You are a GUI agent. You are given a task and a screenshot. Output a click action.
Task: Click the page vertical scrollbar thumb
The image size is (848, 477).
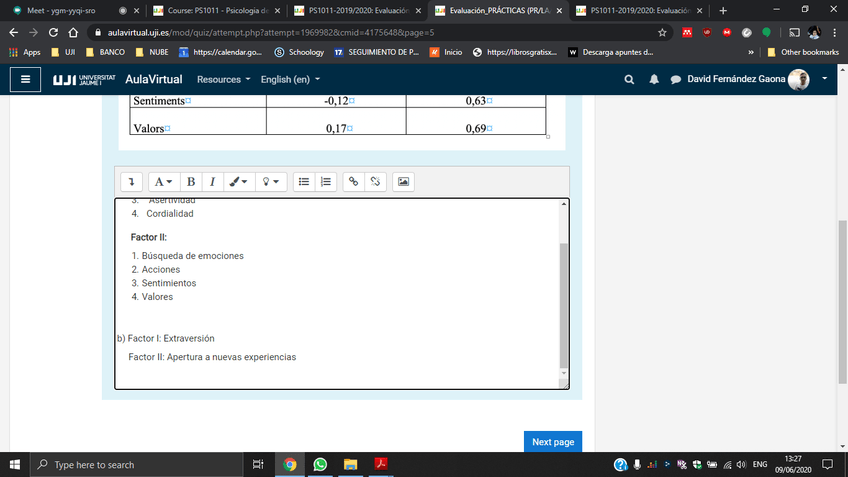tap(843, 302)
